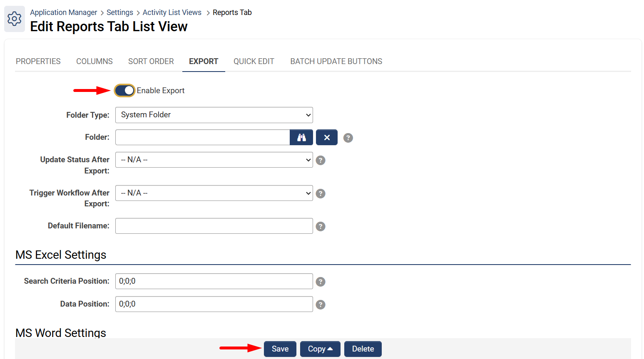Go to Settings breadcrumb link
This screenshot has width=644, height=359.
pos(120,12)
